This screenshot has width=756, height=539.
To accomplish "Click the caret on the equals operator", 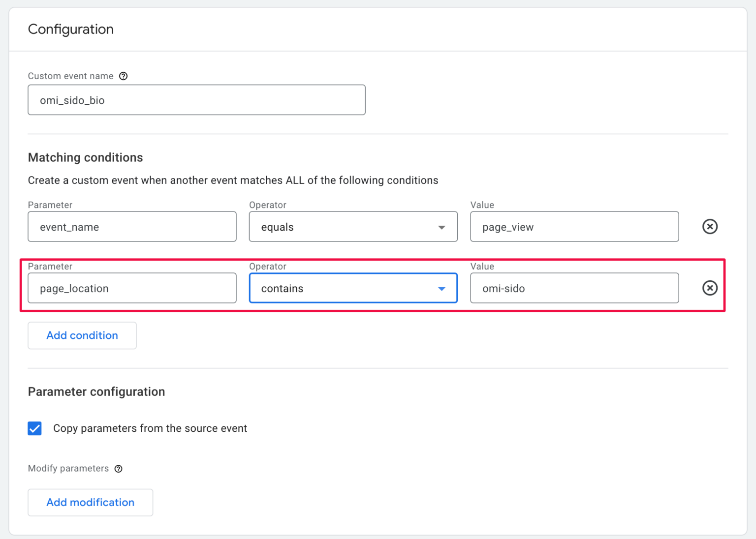I will [x=441, y=227].
